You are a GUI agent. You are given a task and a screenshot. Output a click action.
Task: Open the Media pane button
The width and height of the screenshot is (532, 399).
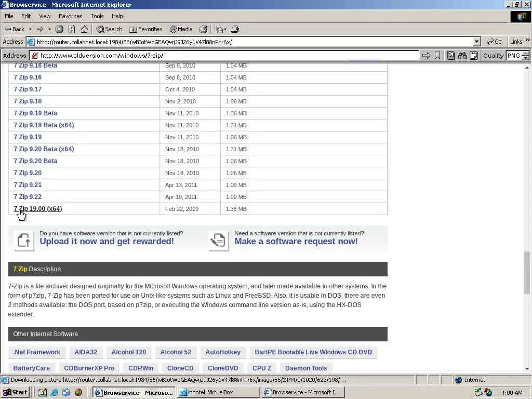[181, 29]
